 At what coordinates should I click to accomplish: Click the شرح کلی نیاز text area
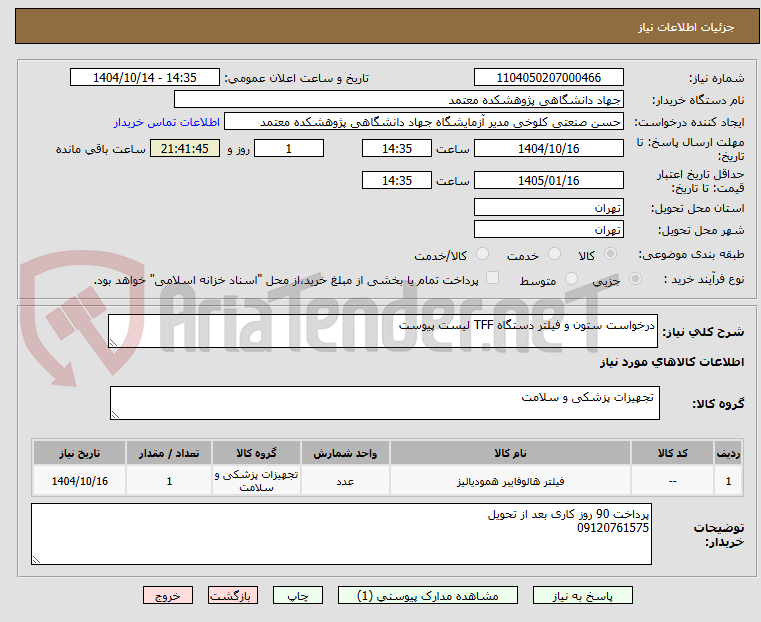click(x=382, y=331)
